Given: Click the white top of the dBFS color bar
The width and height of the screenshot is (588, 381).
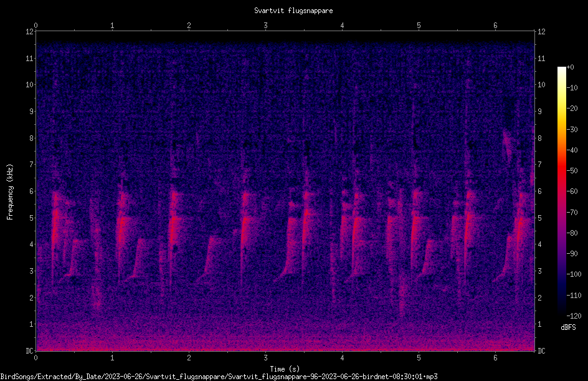Looking at the screenshot, I should click(561, 70).
